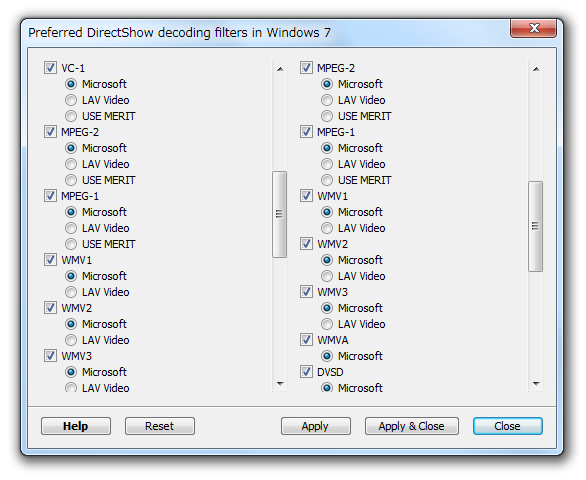The height and width of the screenshot is (480, 586).
Task: Click right list scroll up arrow
Action: [536, 69]
